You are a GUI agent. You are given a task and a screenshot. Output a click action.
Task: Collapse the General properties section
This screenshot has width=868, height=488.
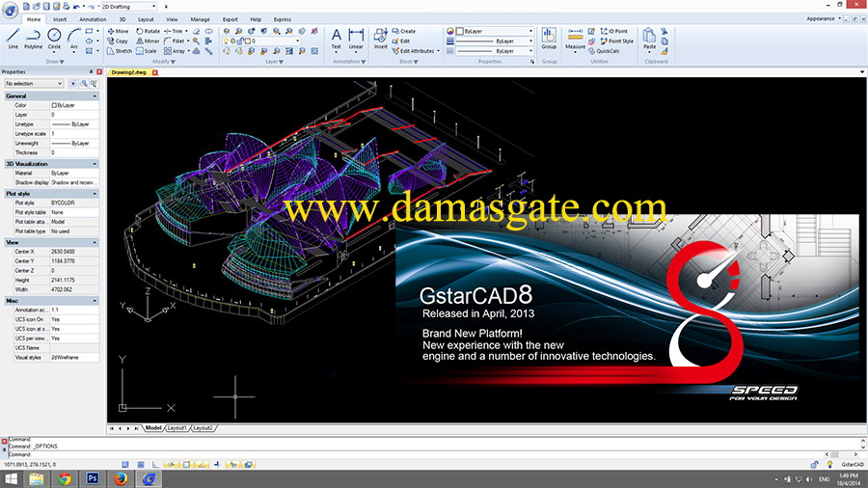tap(95, 95)
